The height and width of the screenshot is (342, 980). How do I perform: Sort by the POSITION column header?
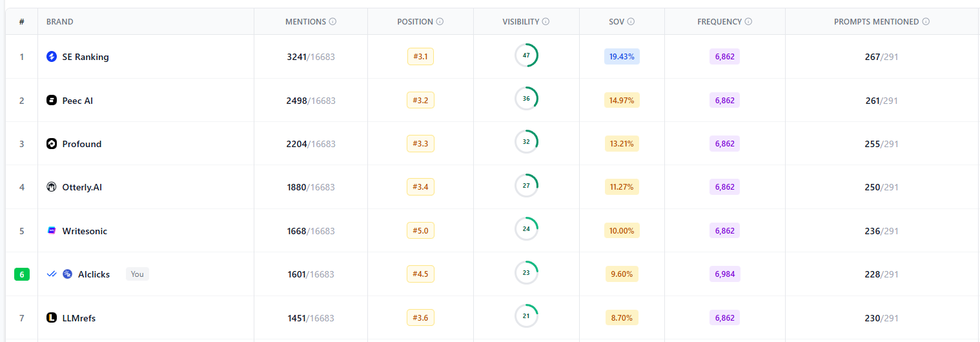pos(415,21)
